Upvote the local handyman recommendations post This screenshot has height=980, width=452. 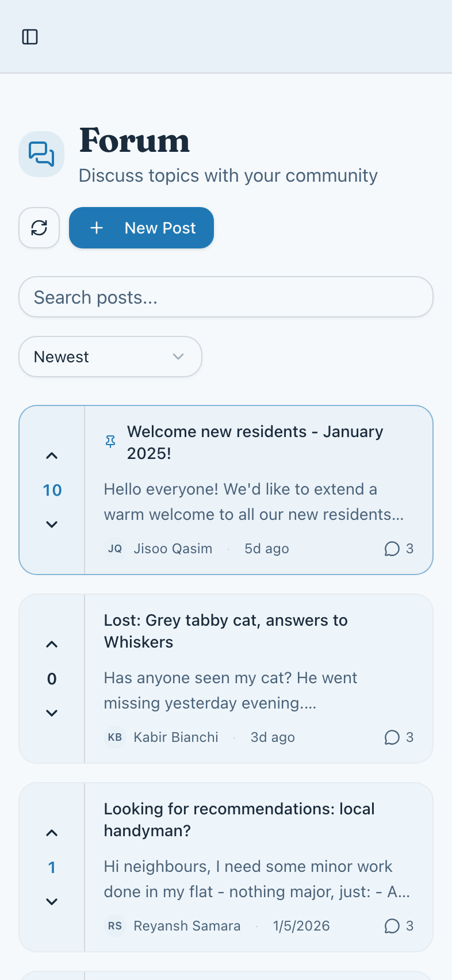coord(52,833)
